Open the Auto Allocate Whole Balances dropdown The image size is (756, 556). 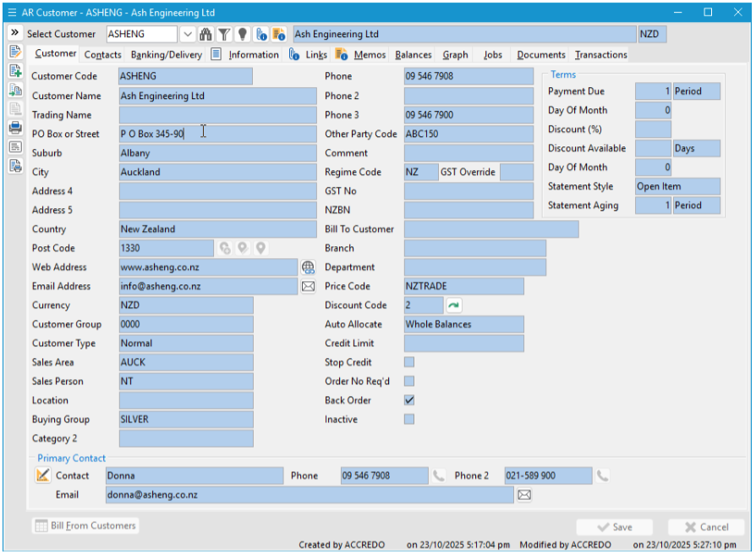463,324
